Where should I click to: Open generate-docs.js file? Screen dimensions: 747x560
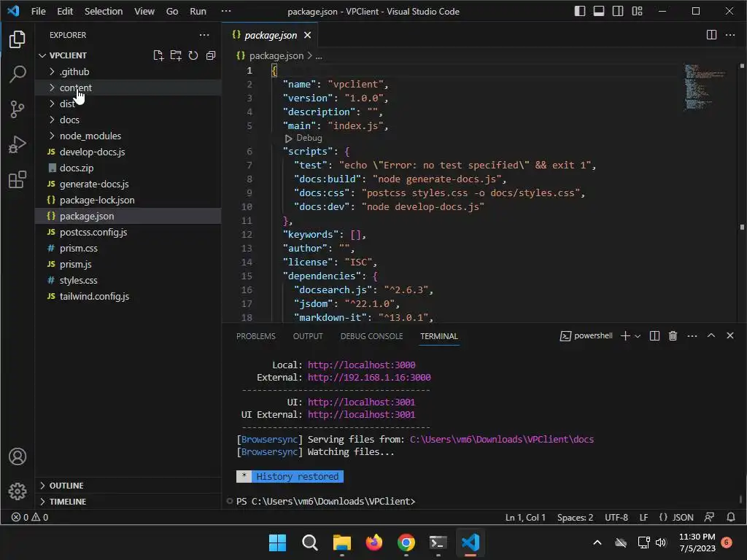click(x=128, y=184)
